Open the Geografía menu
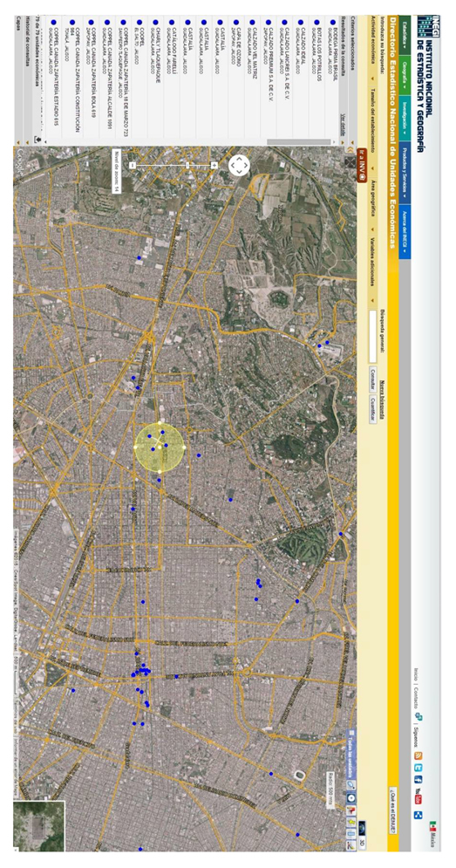This screenshot has width=456, height=868. click(405, 76)
